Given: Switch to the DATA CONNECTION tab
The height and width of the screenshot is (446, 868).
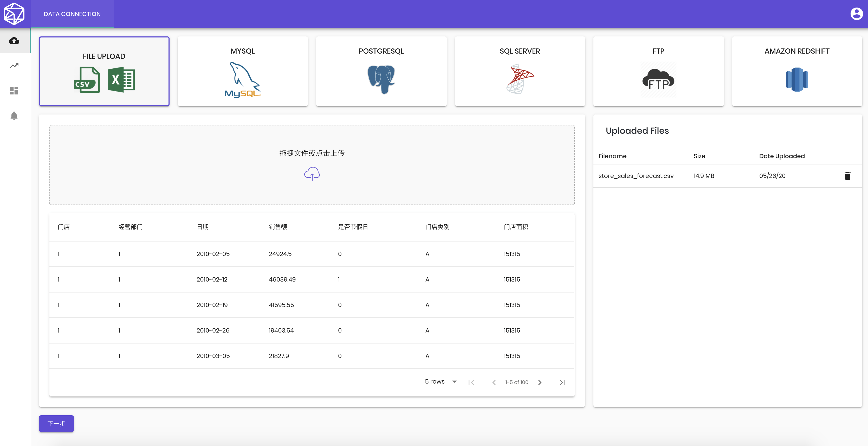Looking at the screenshot, I should (72, 14).
